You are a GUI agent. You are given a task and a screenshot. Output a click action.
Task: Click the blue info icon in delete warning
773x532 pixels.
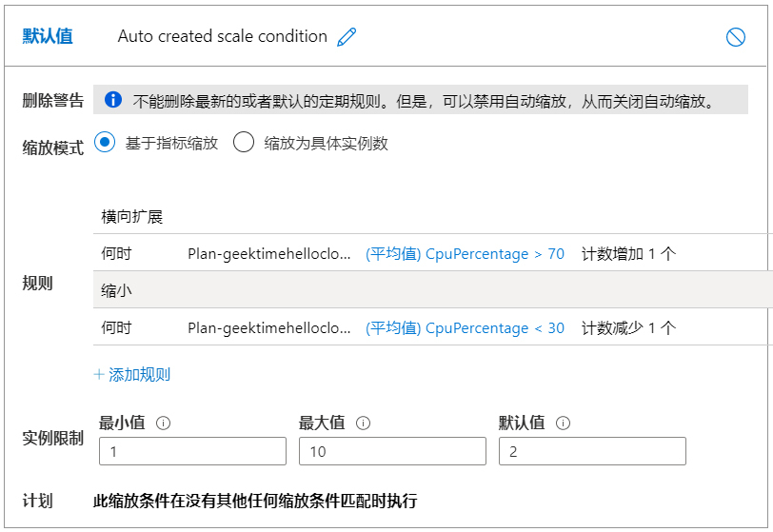113,100
